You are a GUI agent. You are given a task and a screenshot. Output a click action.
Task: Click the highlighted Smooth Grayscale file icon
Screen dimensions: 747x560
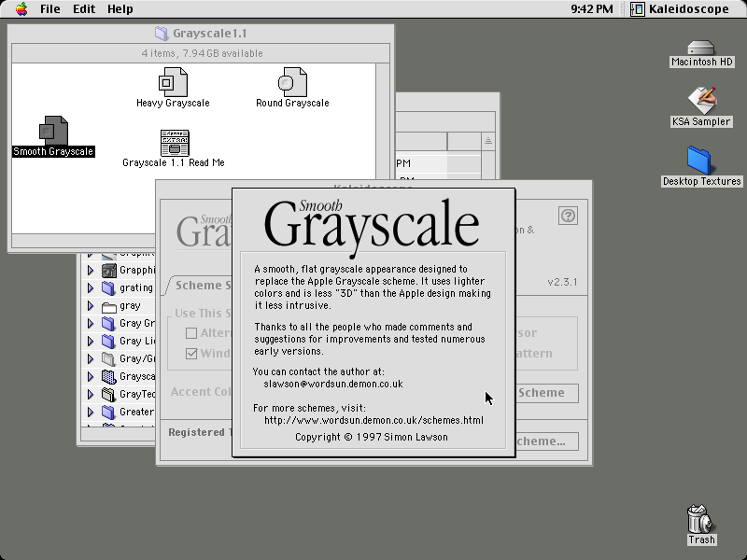click(x=53, y=131)
